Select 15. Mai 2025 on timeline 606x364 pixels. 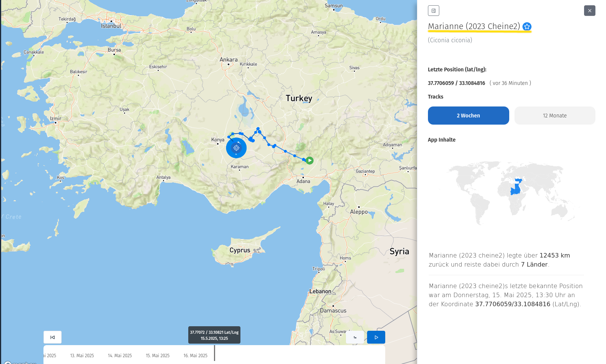[158, 356]
